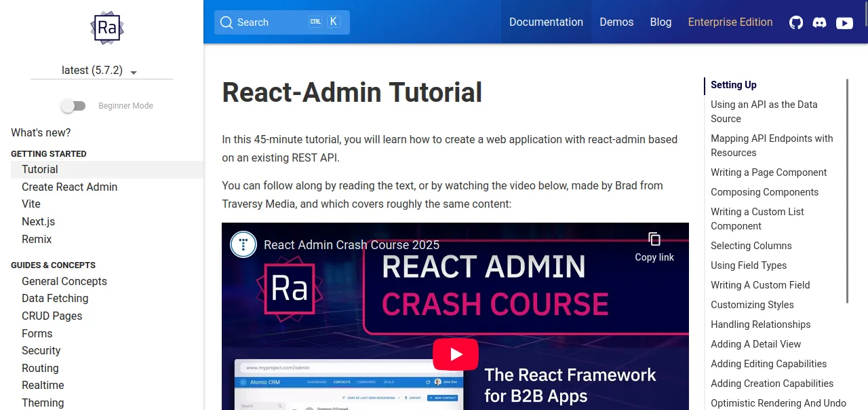Open the GitHub repository icon
Viewport: 868px width, 410px height.
click(796, 22)
